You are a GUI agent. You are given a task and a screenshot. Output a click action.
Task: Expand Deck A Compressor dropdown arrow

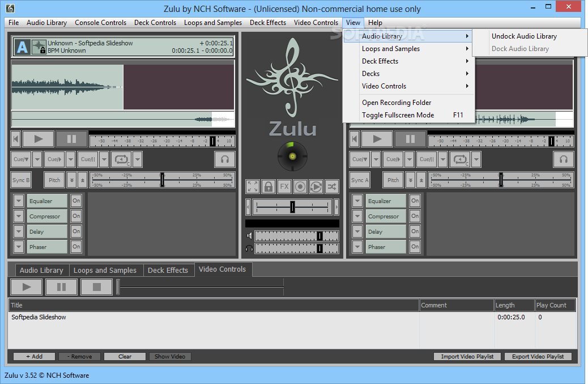pyautogui.click(x=19, y=216)
